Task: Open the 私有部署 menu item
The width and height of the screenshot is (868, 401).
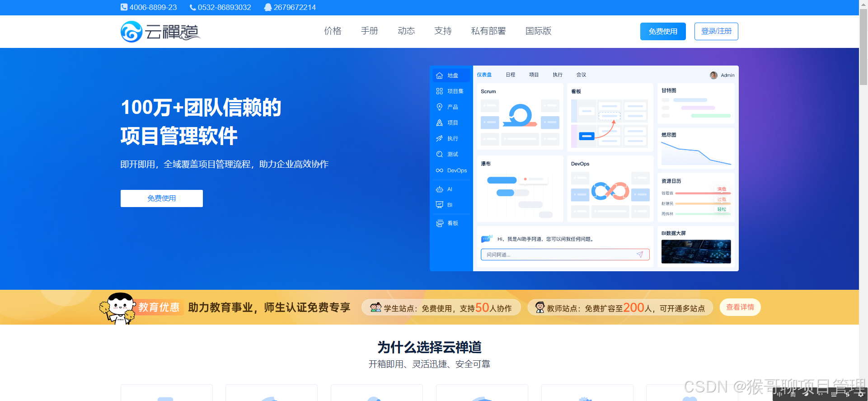Action: (488, 31)
